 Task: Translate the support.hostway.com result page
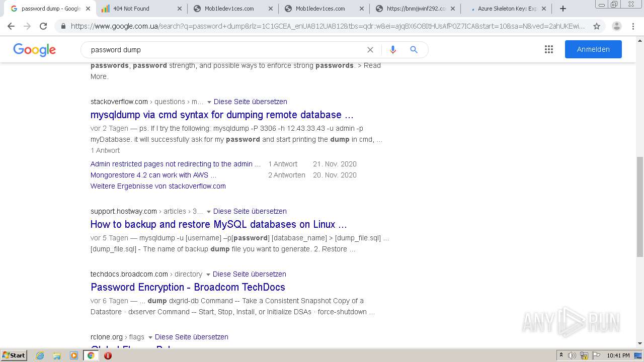coord(250,211)
